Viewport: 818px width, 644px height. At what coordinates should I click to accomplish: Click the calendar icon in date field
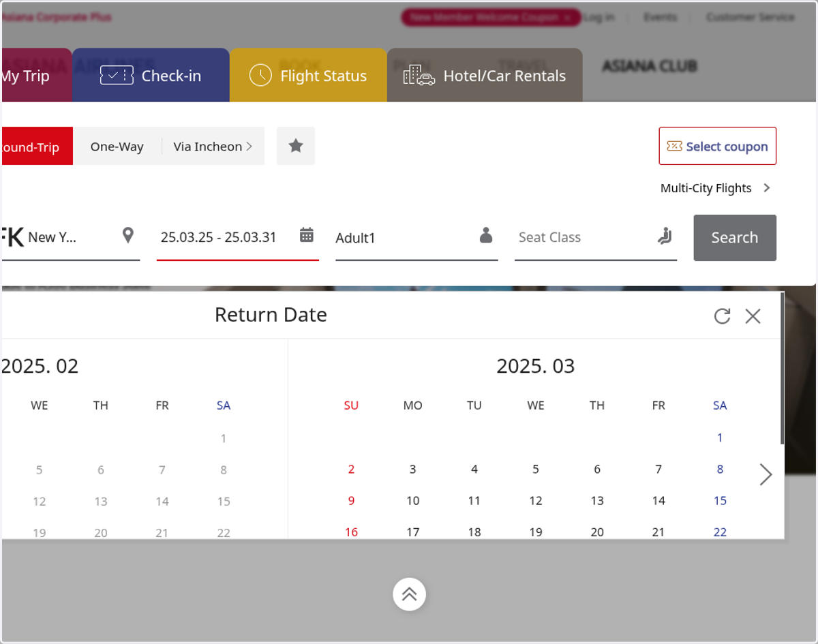pos(307,236)
